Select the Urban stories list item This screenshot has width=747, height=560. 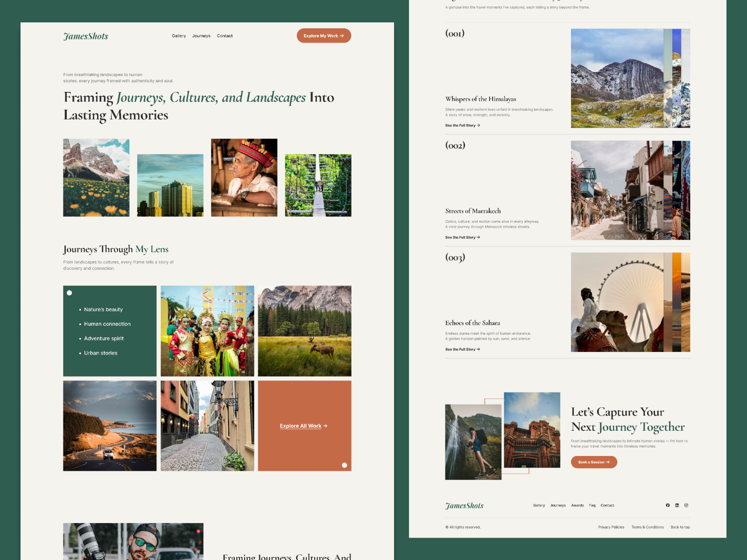[x=100, y=353]
